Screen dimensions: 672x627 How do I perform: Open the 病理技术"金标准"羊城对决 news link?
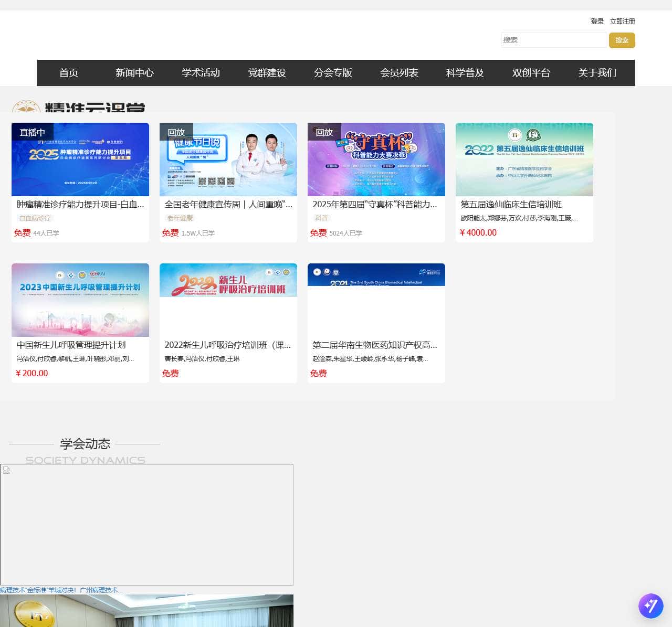coord(61,590)
